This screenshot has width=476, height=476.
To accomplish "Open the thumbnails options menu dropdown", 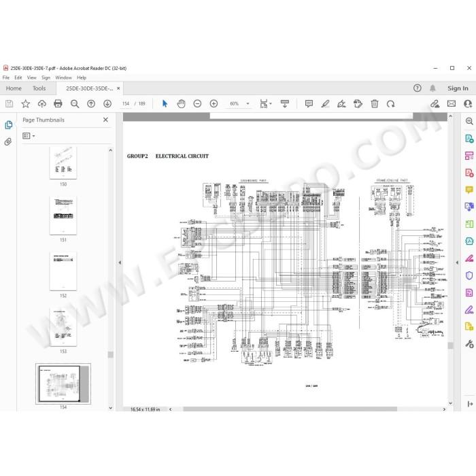I will (x=29, y=136).
